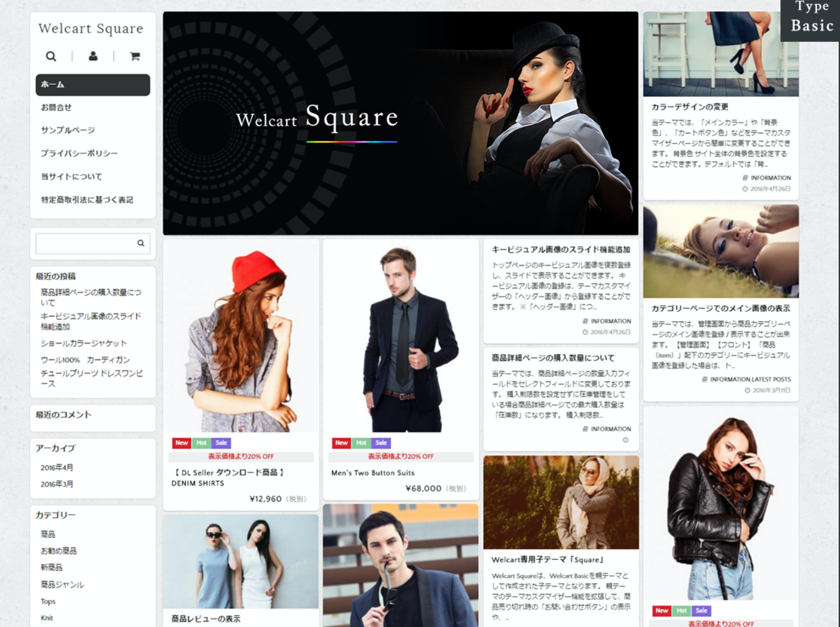Open article キービジュアル画像のスライド機能追加
840x627 pixels.
pos(560,250)
